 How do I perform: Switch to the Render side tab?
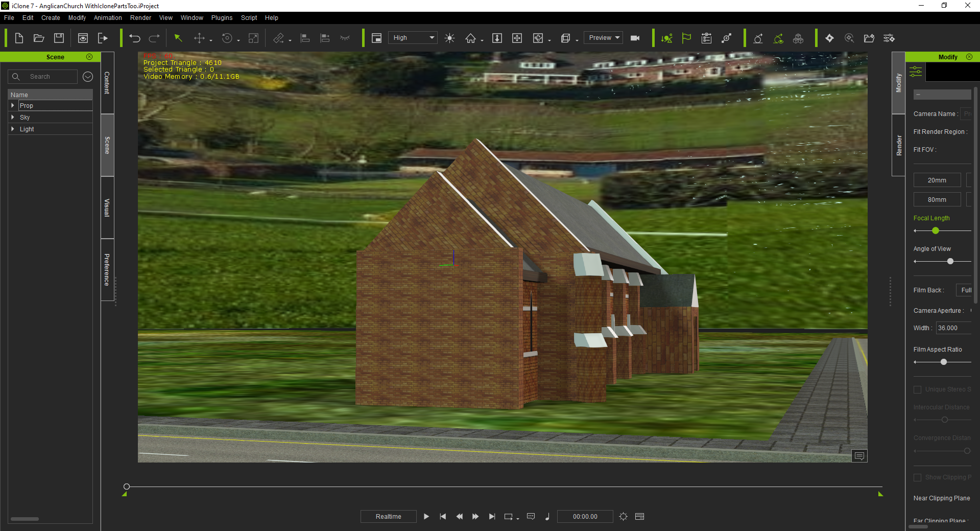pos(899,146)
